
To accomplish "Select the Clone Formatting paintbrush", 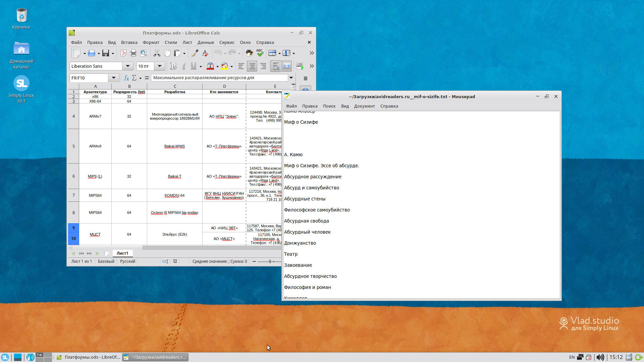I will 195,53.
